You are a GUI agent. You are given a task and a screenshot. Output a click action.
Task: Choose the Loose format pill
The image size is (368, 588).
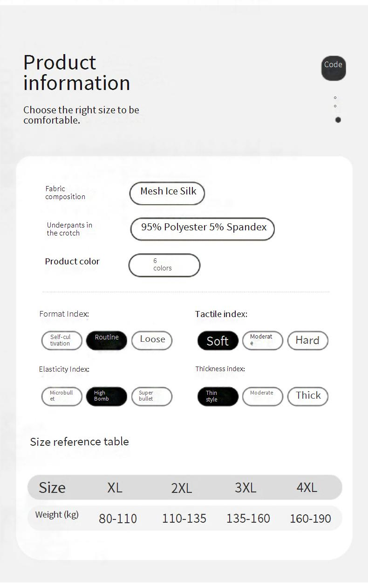tap(152, 340)
